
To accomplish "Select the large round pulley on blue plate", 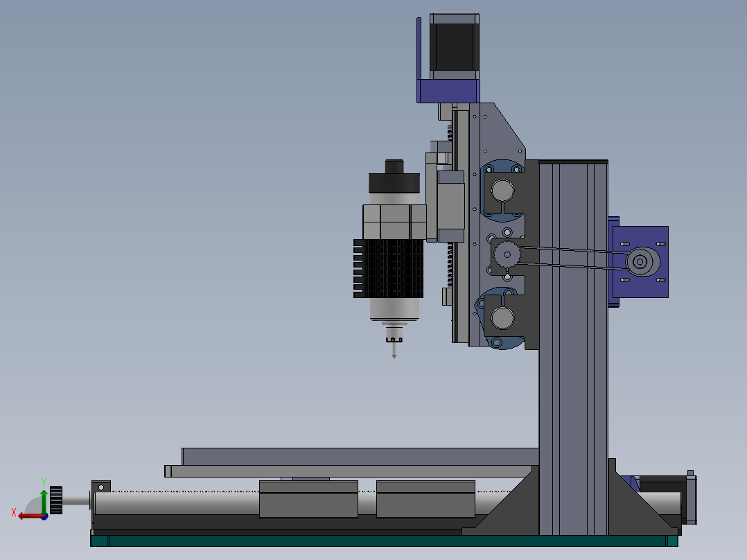I will point(638,262).
